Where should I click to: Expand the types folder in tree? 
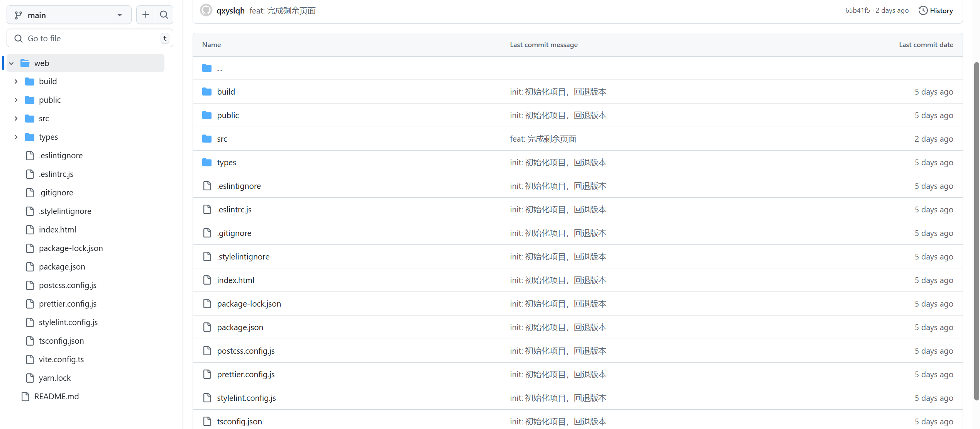(16, 137)
